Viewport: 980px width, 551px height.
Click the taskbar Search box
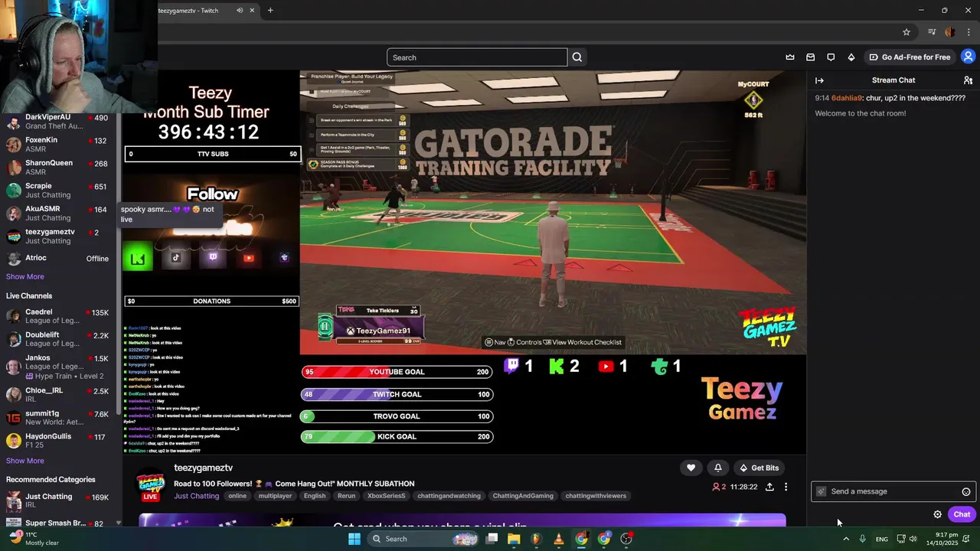423,539
